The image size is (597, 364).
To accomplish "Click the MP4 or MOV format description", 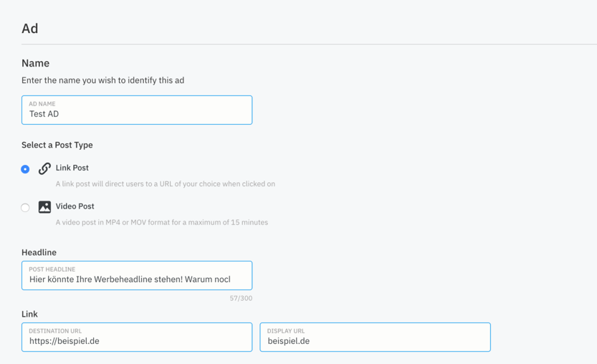I will click(162, 222).
